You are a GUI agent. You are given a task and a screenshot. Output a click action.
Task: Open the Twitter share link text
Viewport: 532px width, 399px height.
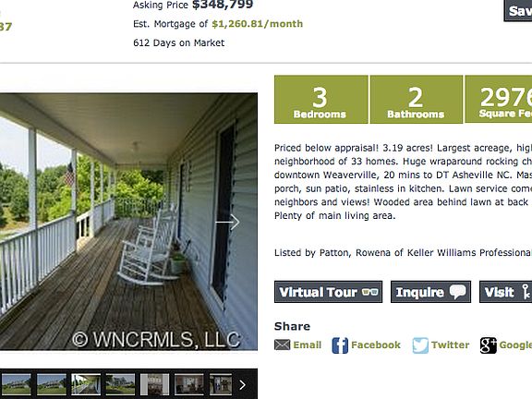pyautogui.click(x=450, y=345)
